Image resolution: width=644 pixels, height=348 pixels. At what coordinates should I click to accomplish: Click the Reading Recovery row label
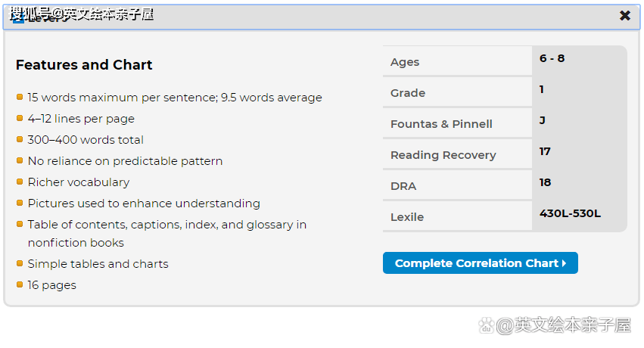(x=443, y=155)
